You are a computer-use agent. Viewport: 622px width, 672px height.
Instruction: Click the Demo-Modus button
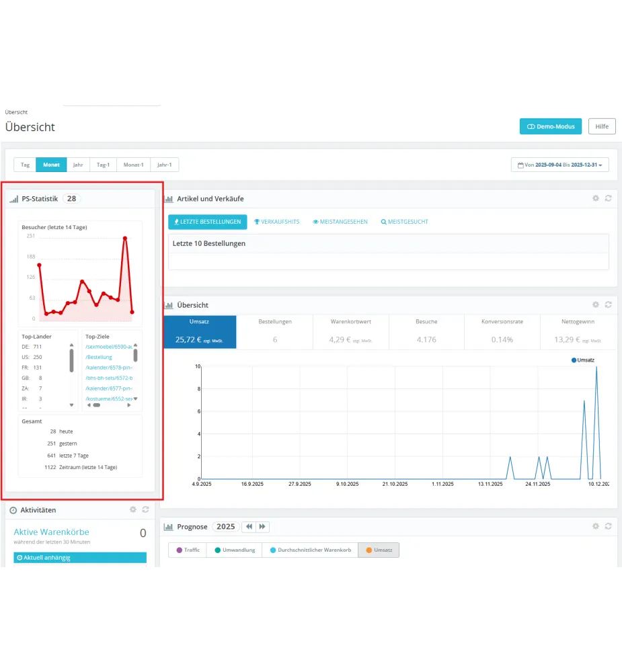pos(550,126)
